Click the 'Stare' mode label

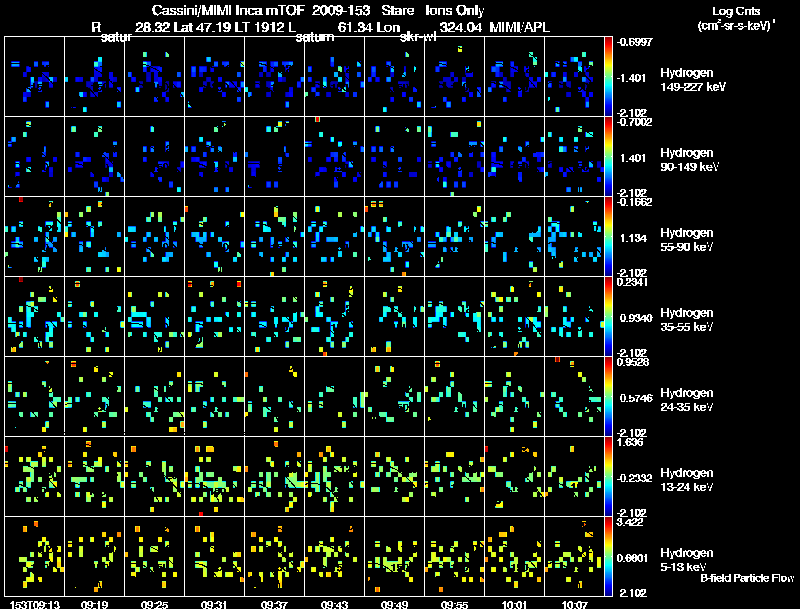[397, 11]
